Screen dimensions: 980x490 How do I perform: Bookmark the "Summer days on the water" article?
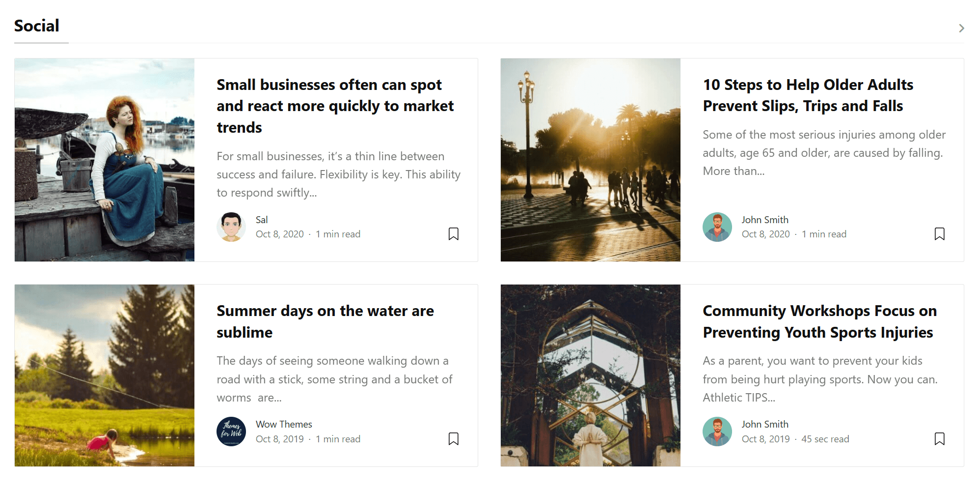tap(454, 439)
